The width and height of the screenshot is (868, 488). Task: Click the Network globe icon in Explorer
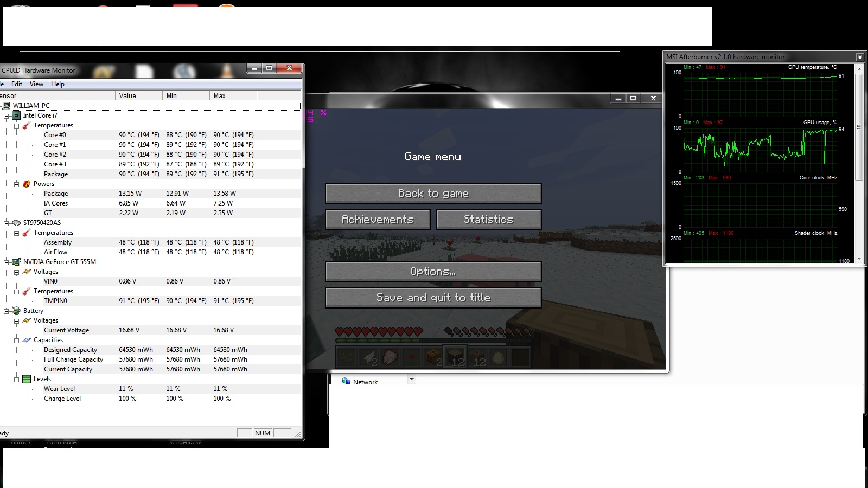point(346,381)
